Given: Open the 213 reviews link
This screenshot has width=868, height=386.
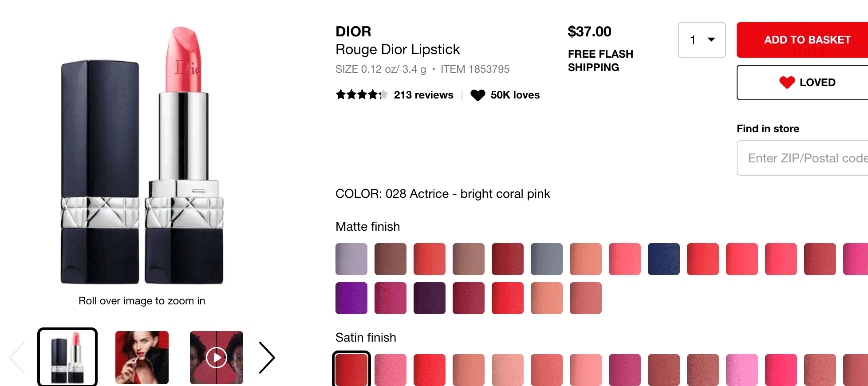Looking at the screenshot, I should [423, 95].
